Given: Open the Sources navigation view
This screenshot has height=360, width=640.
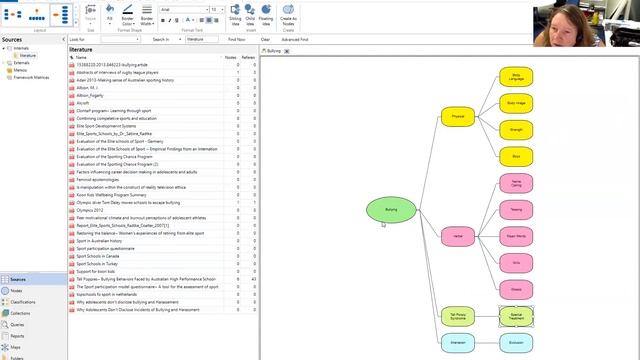Looking at the screenshot, I should 33,280.
